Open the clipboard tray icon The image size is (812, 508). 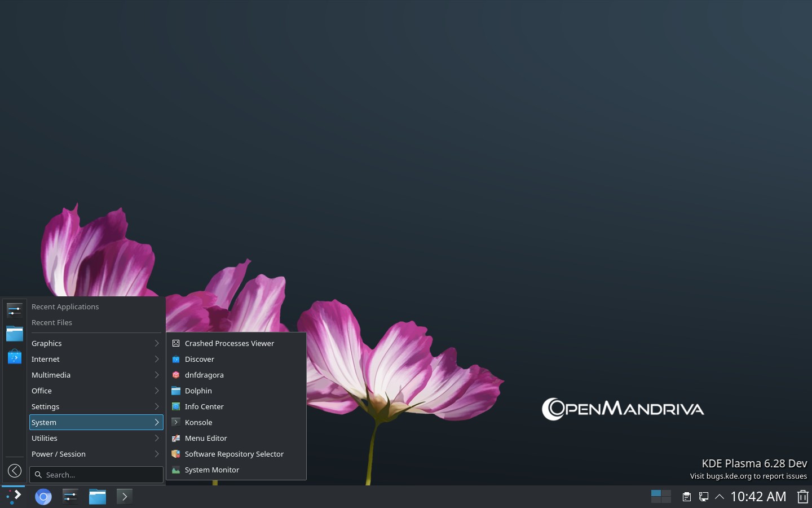click(686, 497)
